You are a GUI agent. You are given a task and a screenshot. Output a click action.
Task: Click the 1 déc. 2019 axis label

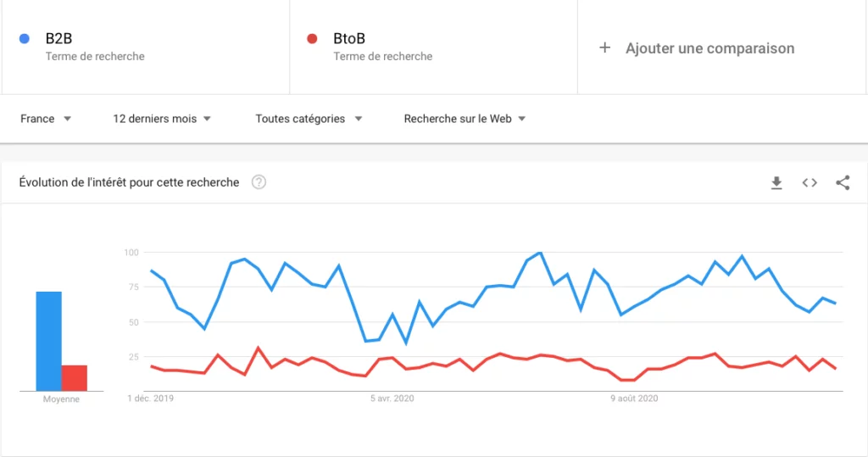pyautogui.click(x=151, y=398)
